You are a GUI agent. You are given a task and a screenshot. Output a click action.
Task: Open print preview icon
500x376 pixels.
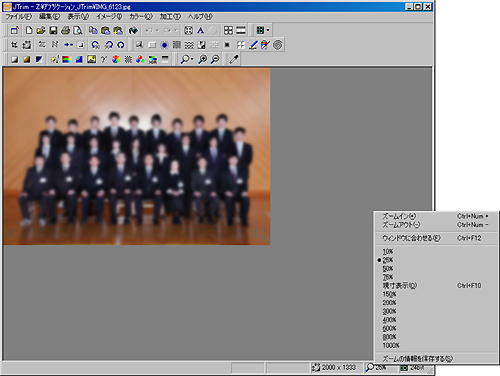(x=78, y=30)
